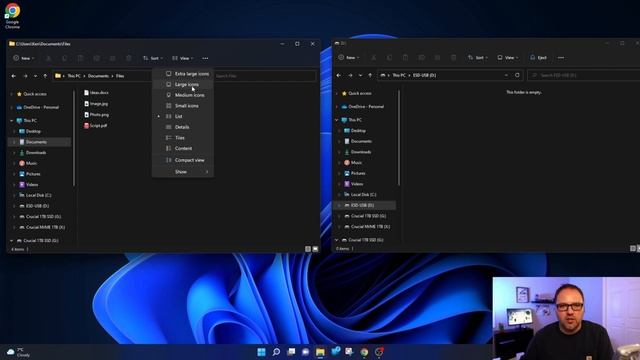Viewport: 640px width, 360px height.
Task: Open the Windows Start menu
Action: pyautogui.click(x=262, y=352)
